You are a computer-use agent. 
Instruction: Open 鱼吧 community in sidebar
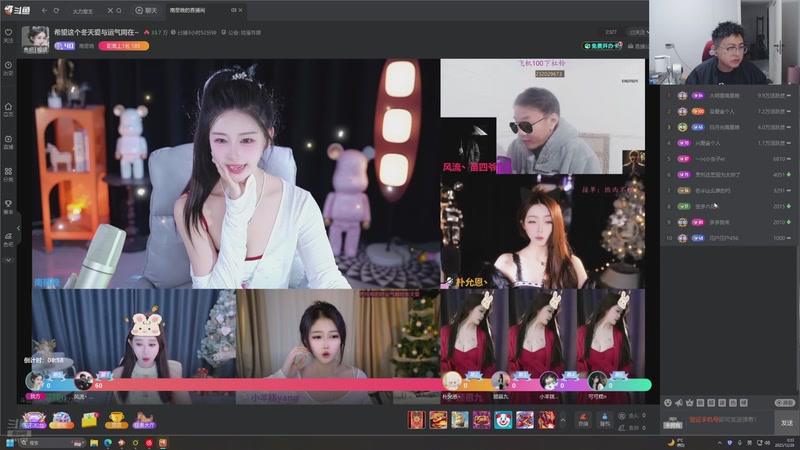click(8, 239)
